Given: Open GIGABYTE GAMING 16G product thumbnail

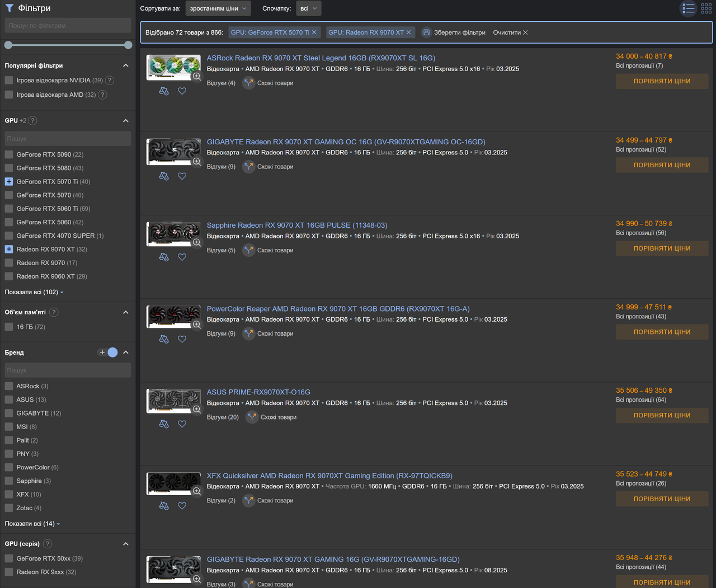Looking at the screenshot, I should [x=173, y=570].
